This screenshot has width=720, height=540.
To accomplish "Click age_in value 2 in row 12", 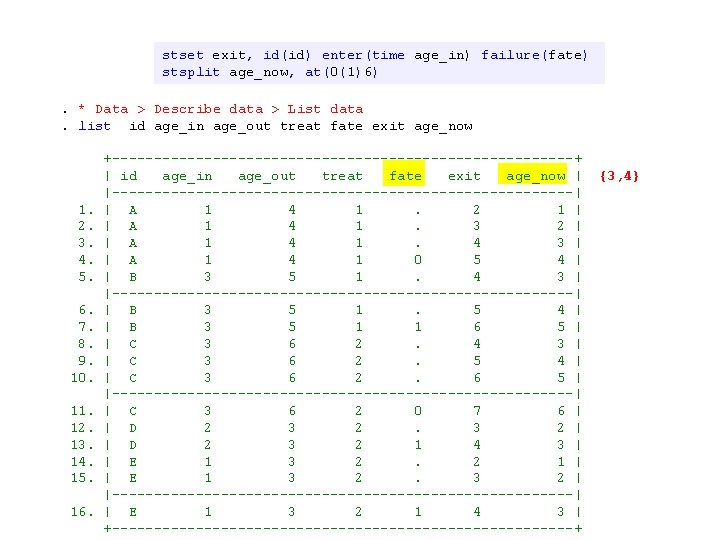I will (208, 428).
